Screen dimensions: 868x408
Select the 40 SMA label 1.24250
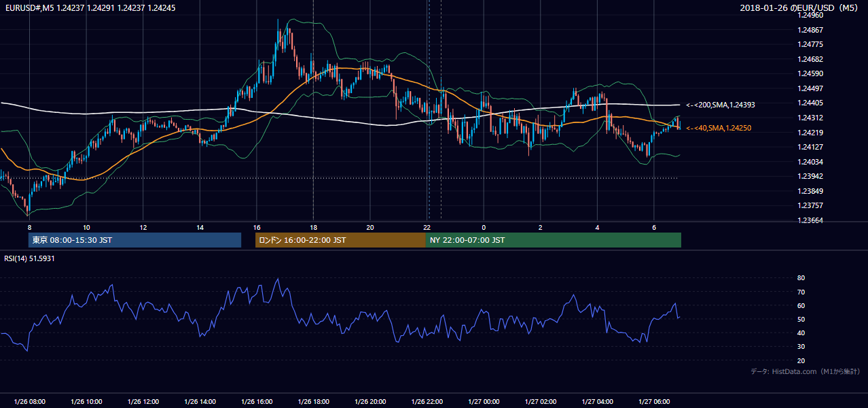coord(719,128)
